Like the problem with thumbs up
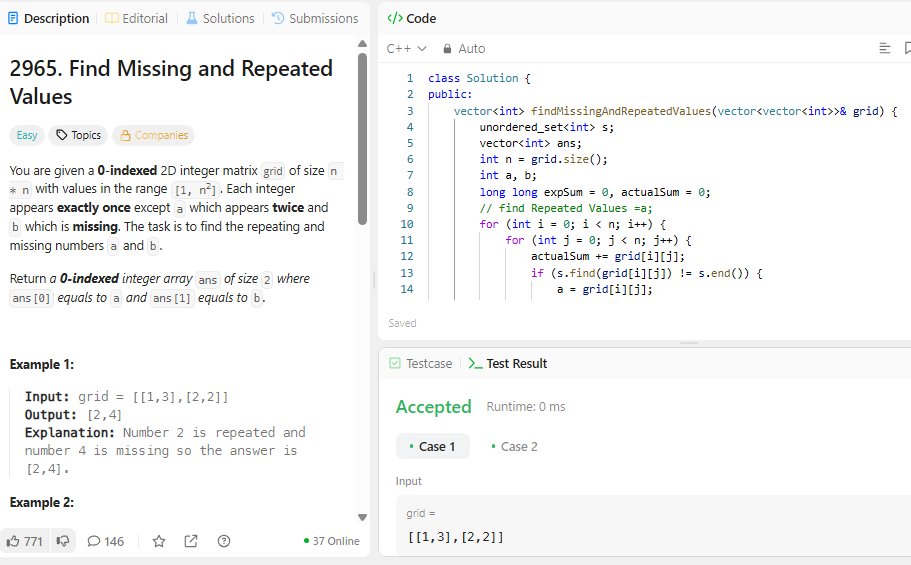This screenshot has width=911, height=565. click(x=25, y=541)
